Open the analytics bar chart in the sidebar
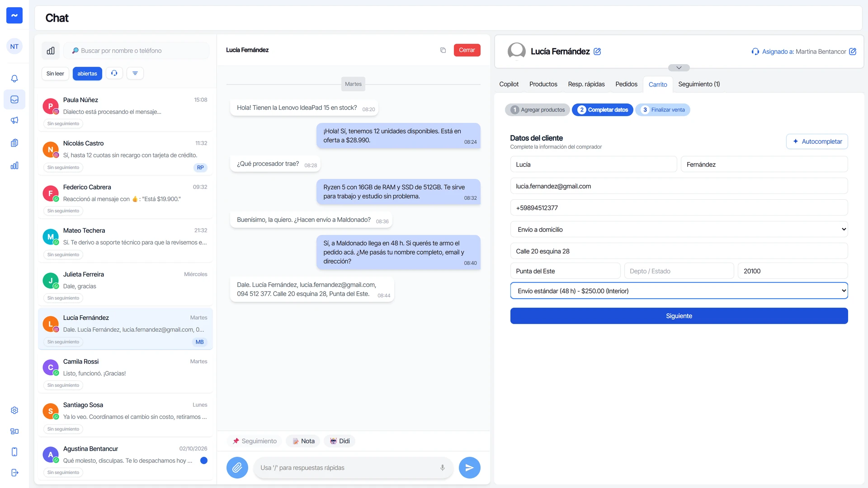868x488 pixels. [14, 165]
